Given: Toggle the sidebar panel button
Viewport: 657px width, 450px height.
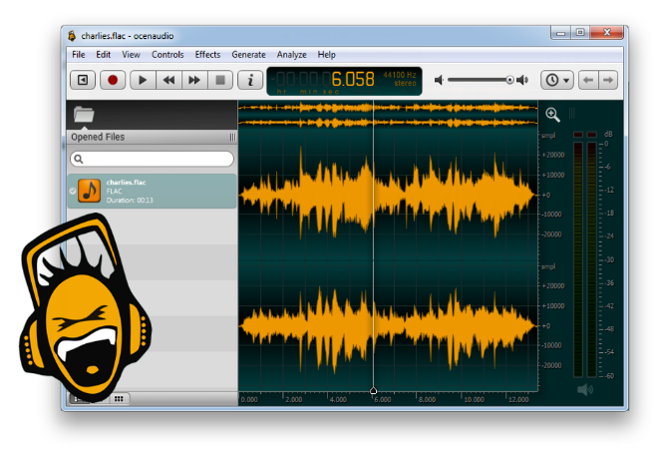Looking at the screenshot, I should (83, 80).
